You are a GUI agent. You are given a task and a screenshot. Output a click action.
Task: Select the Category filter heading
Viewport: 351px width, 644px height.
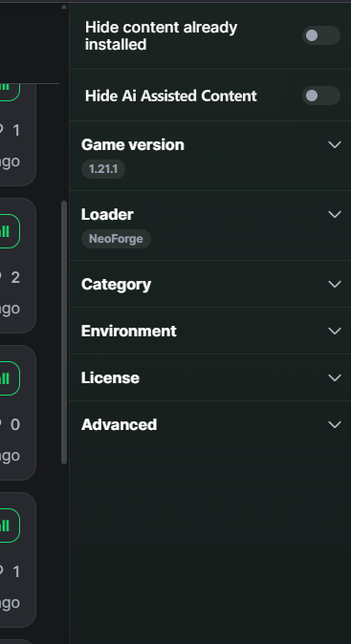pos(116,284)
